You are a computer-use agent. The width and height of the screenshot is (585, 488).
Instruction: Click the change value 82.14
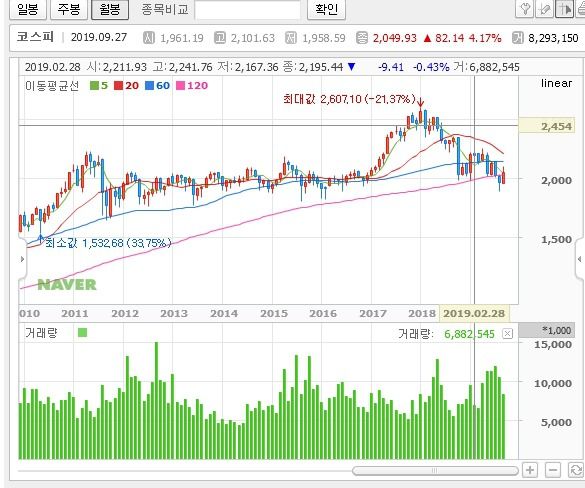point(450,38)
